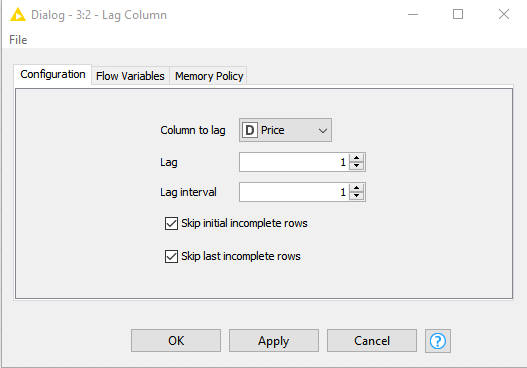This screenshot has height=368, width=527.
Task: Click inside the Lag number field
Action: pos(294,162)
